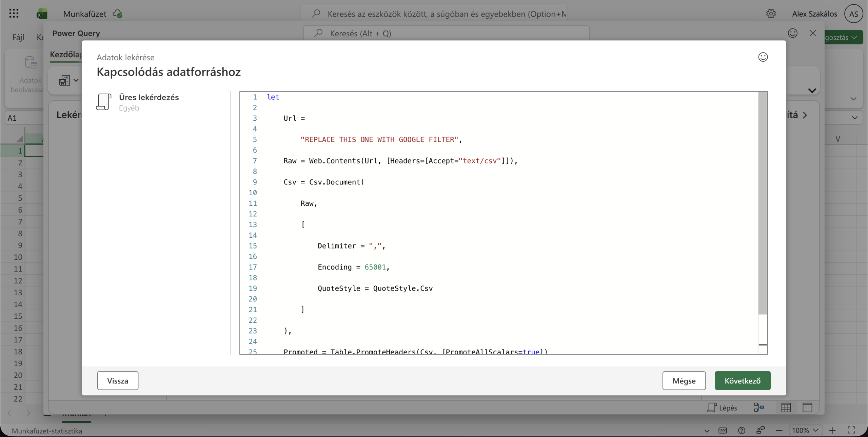Expand the formula bar chevron
The height and width of the screenshot is (437, 868).
pyautogui.click(x=854, y=118)
